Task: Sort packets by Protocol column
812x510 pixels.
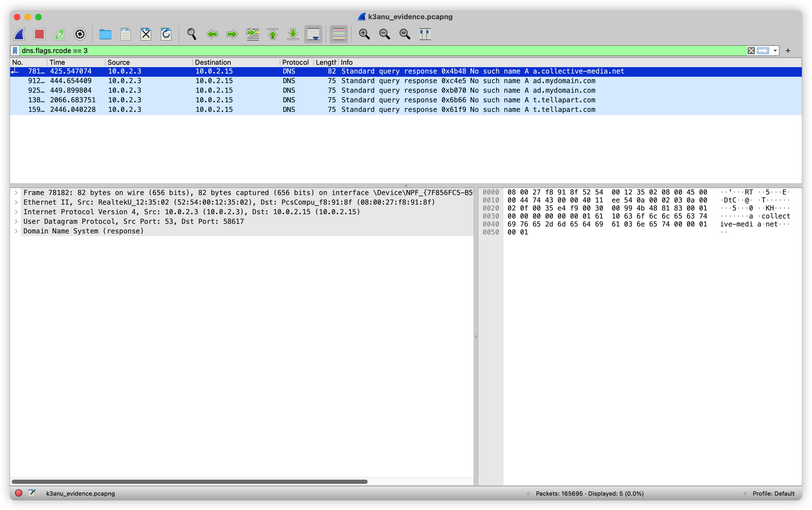Action: pos(297,62)
